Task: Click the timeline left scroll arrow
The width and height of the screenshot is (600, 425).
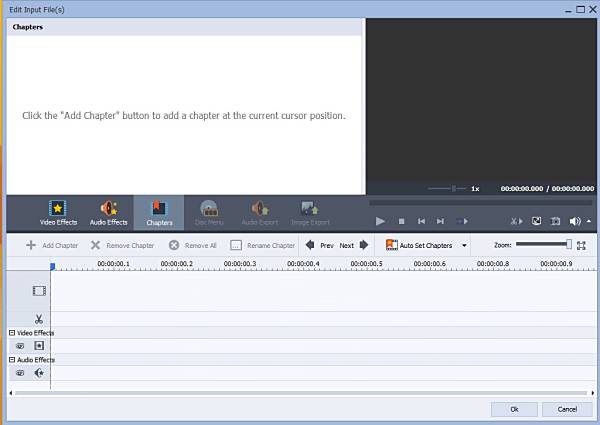Action: click(x=10, y=393)
